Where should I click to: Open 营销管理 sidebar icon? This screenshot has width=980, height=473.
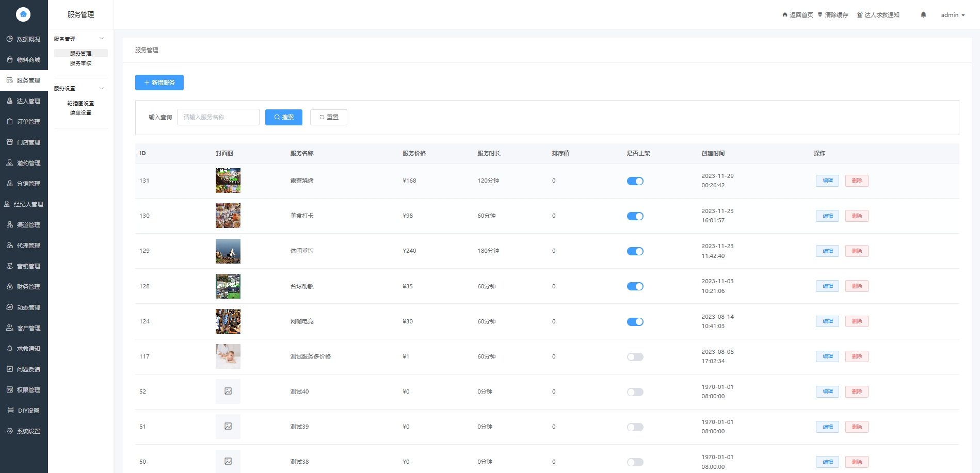pyautogui.click(x=10, y=266)
